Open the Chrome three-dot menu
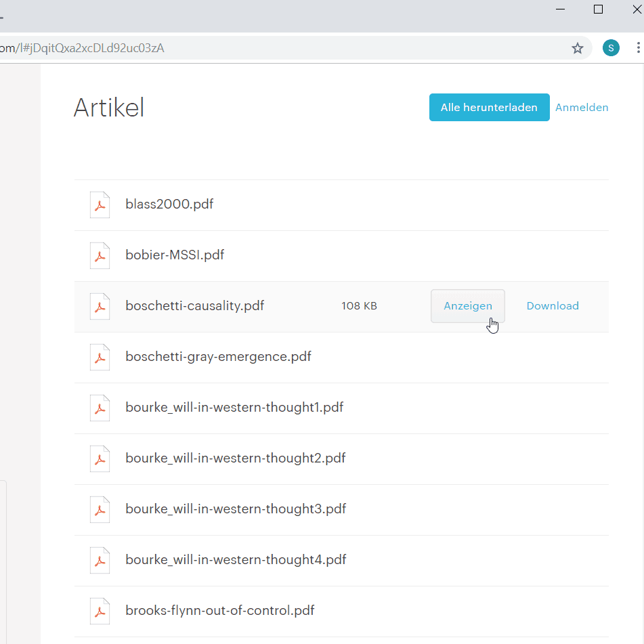 pyautogui.click(x=638, y=47)
